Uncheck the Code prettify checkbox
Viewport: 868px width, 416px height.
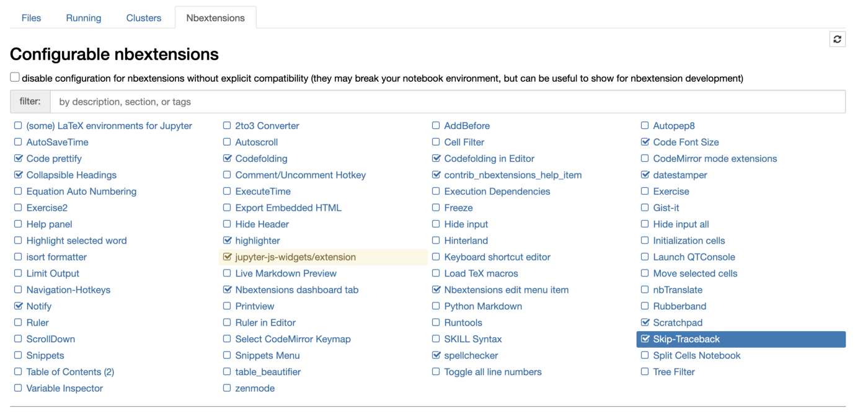tap(18, 159)
